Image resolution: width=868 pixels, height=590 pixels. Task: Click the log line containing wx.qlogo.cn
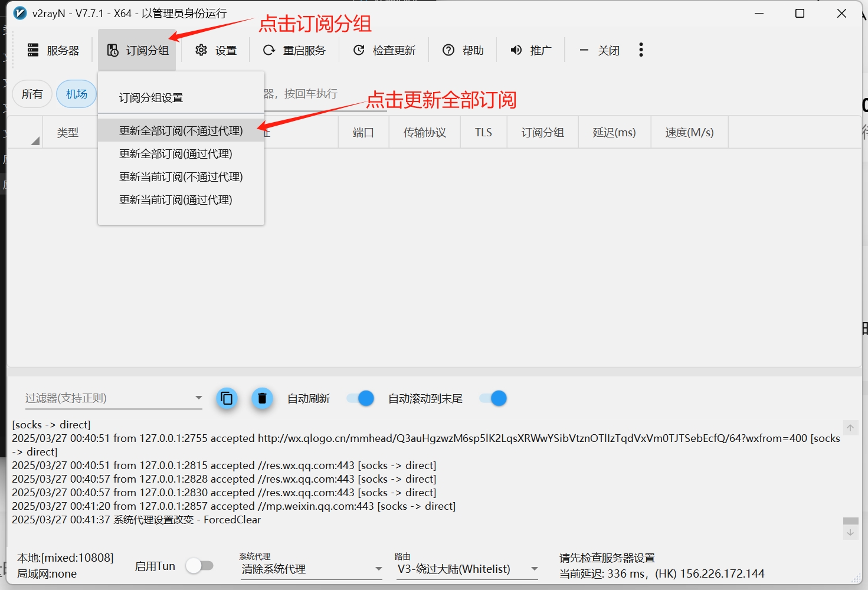(426, 445)
